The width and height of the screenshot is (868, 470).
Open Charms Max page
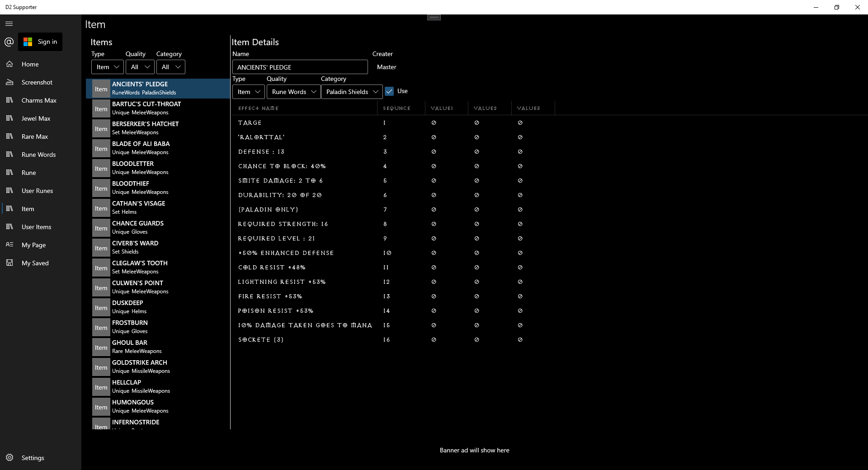pos(41,100)
